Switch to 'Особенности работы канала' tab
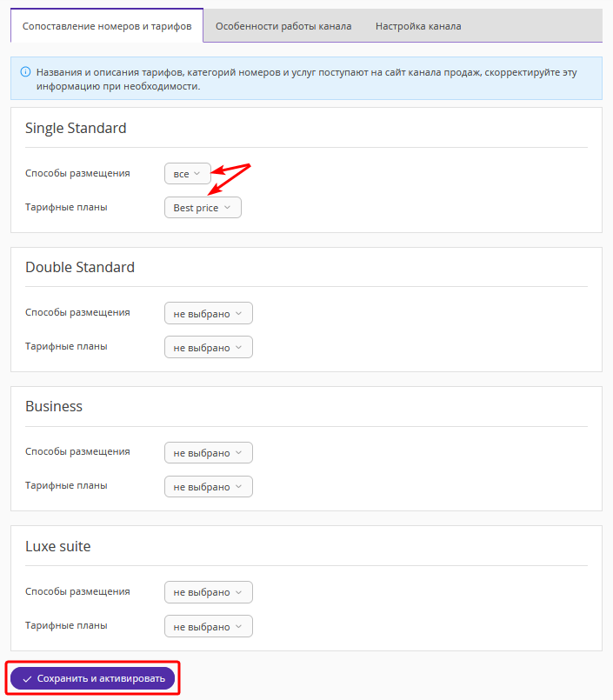 pyautogui.click(x=283, y=26)
